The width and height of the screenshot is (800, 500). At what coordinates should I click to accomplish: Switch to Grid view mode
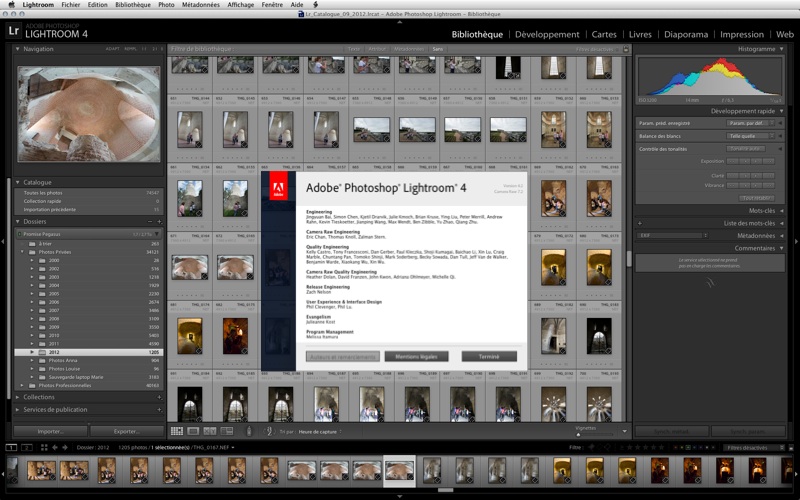click(x=177, y=431)
